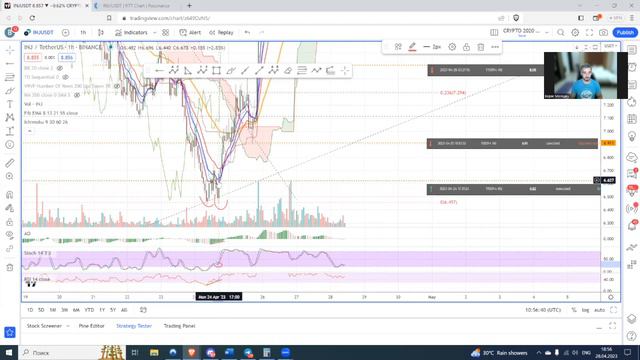Open indicator templates grid icon
This screenshot has width=640, height=360.
165,32
